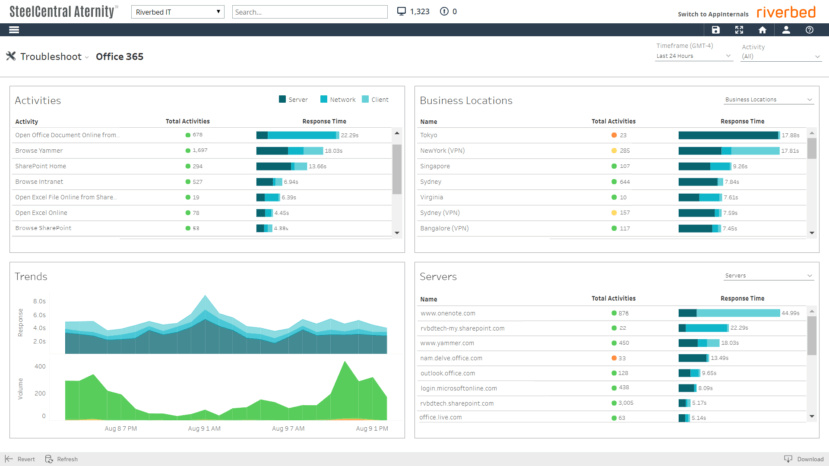Click the Aug 9 7 AM axis label
Viewport: 829px width, 466px height.
(288, 428)
